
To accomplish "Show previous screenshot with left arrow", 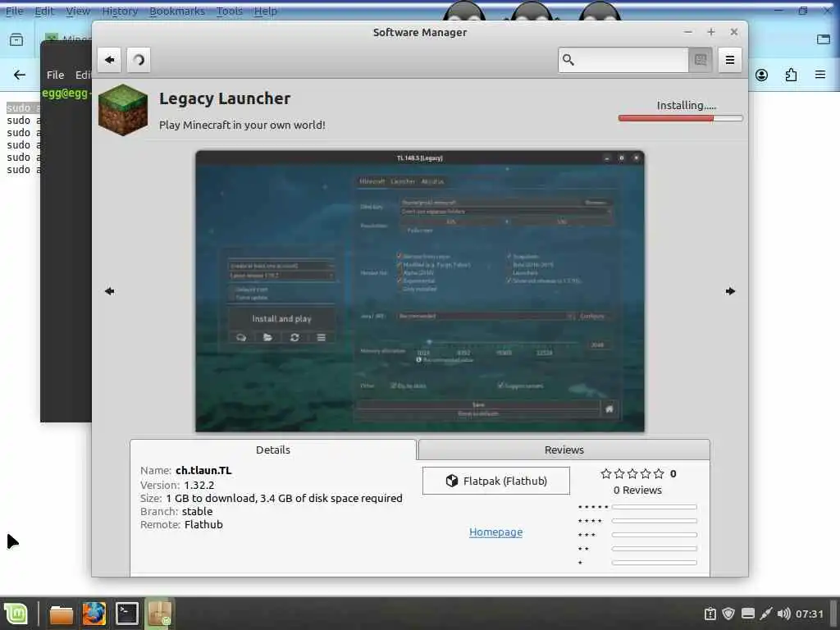I will 109,291.
